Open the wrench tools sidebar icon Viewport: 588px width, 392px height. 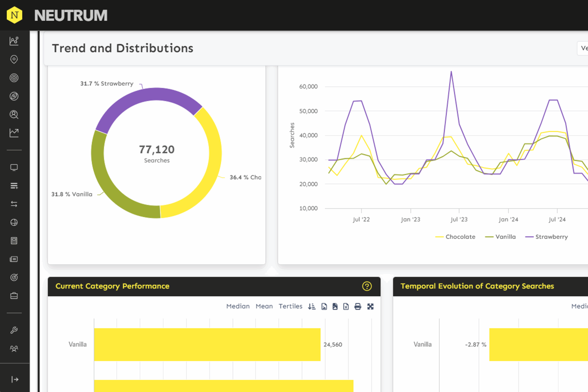click(x=14, y=330)
